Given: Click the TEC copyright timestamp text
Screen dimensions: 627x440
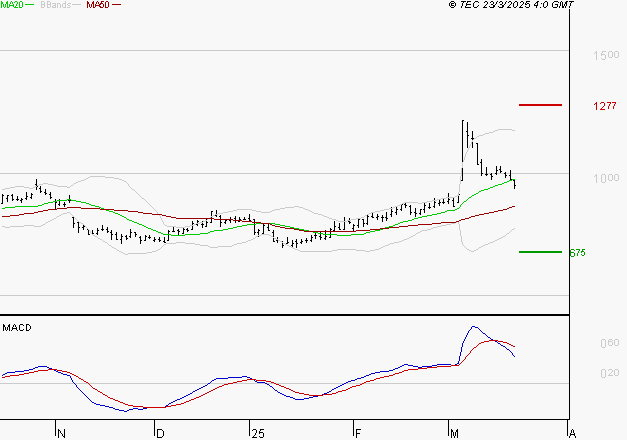Looking at the screenshot, I should (511, 5).
